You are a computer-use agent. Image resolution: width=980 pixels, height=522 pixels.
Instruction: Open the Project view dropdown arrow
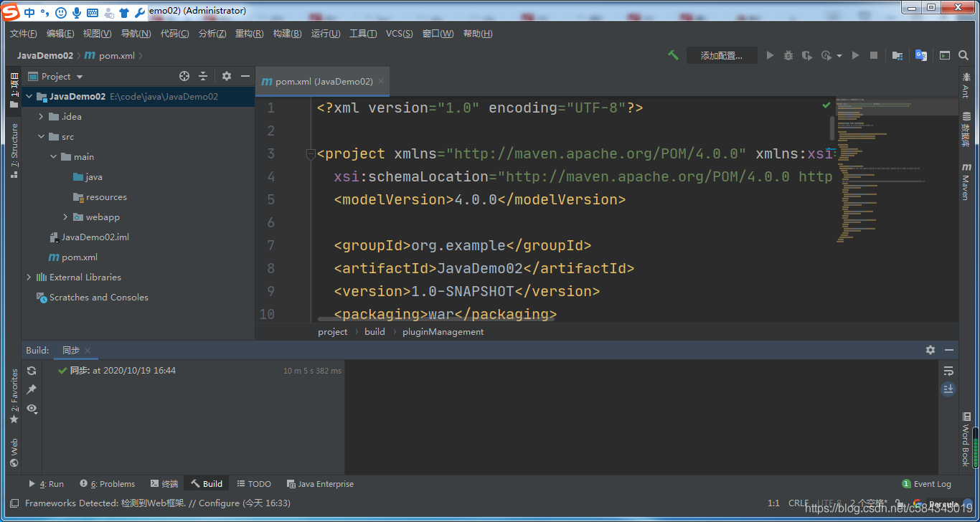click(x=80, y=77)
